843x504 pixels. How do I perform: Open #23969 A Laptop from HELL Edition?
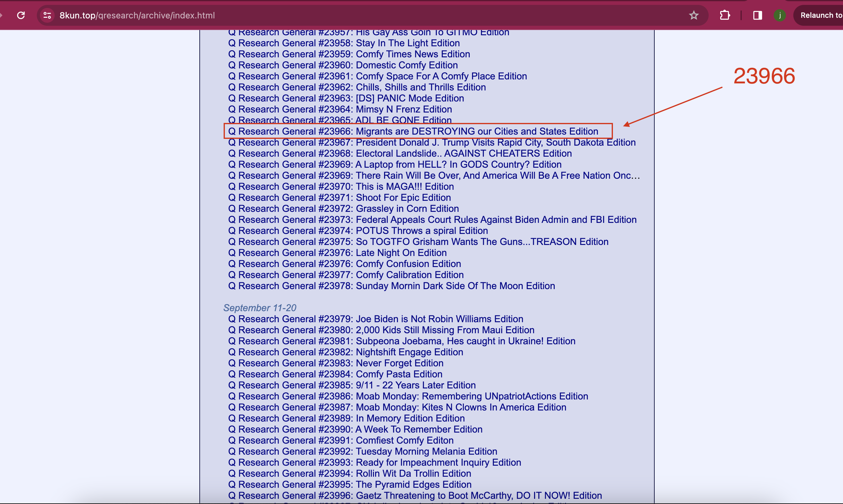[x=395, y=164]
